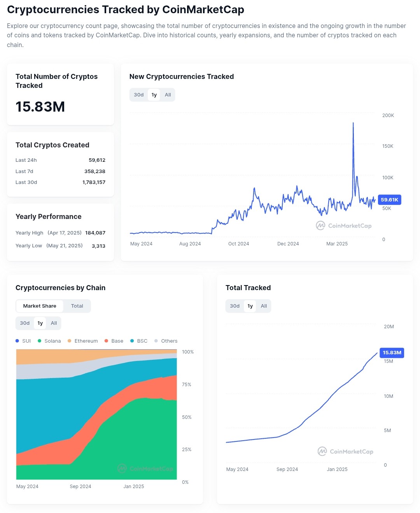The image size is (420, 513).
Task: Click the Cryptocurrencies by Chain heading
Action: (61, 288)
